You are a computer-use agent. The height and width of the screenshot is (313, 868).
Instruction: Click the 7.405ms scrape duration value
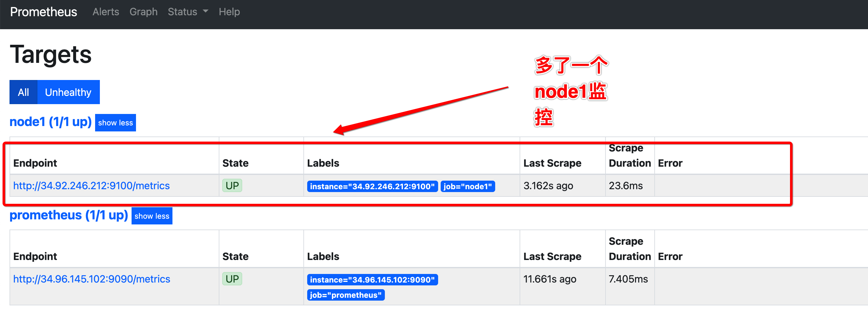click(628, 279)
